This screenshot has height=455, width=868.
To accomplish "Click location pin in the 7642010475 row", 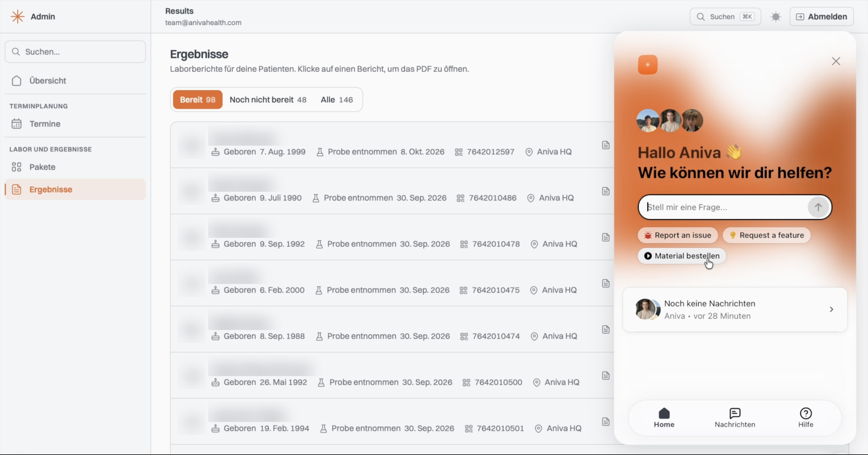I will tap(534, 290).
